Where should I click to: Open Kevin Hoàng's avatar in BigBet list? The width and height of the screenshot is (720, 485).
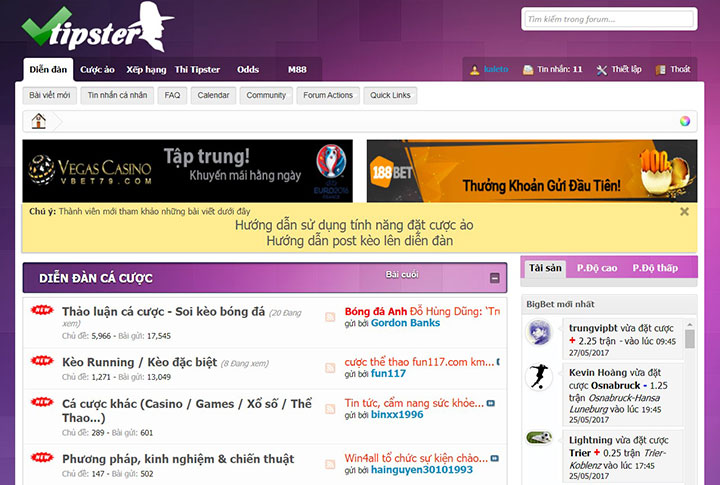point(539,377)
